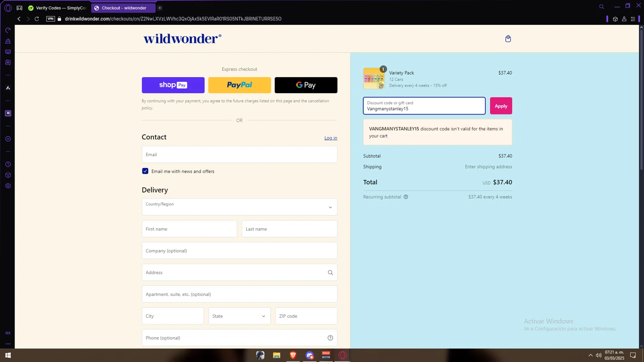Open Voicemeeter from taskbar
The height and width of the screenshot is (362, 644).
pos(326,355)
